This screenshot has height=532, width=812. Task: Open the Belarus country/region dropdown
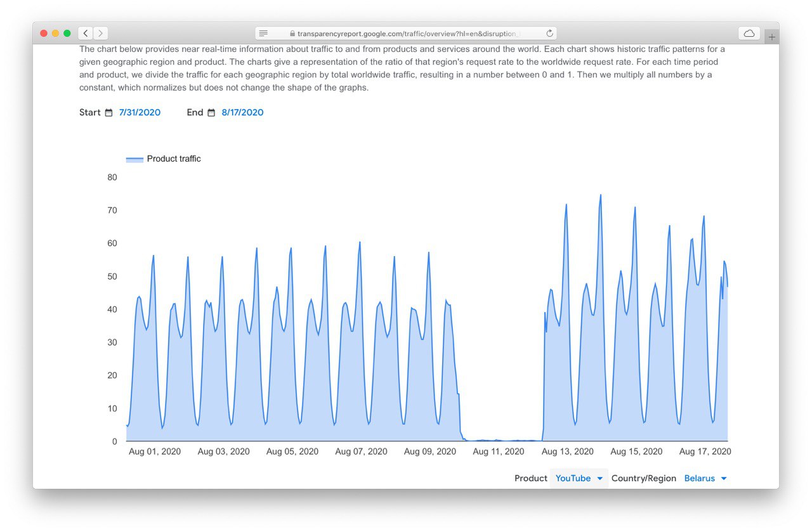click(x=705, y=478)
